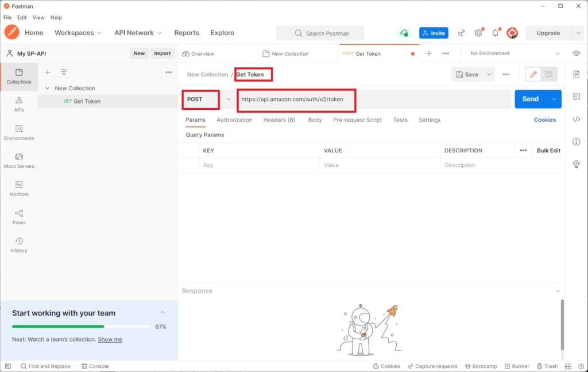Switch to the Authorization tab
This screenshot has width=588, height=372.
[x=234, y=120]
